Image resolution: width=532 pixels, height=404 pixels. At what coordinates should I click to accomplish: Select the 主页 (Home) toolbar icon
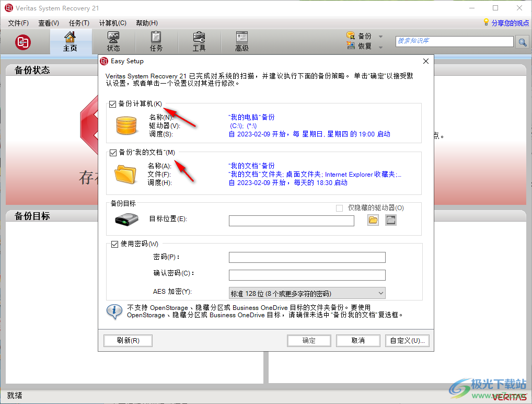click(71, 41)
